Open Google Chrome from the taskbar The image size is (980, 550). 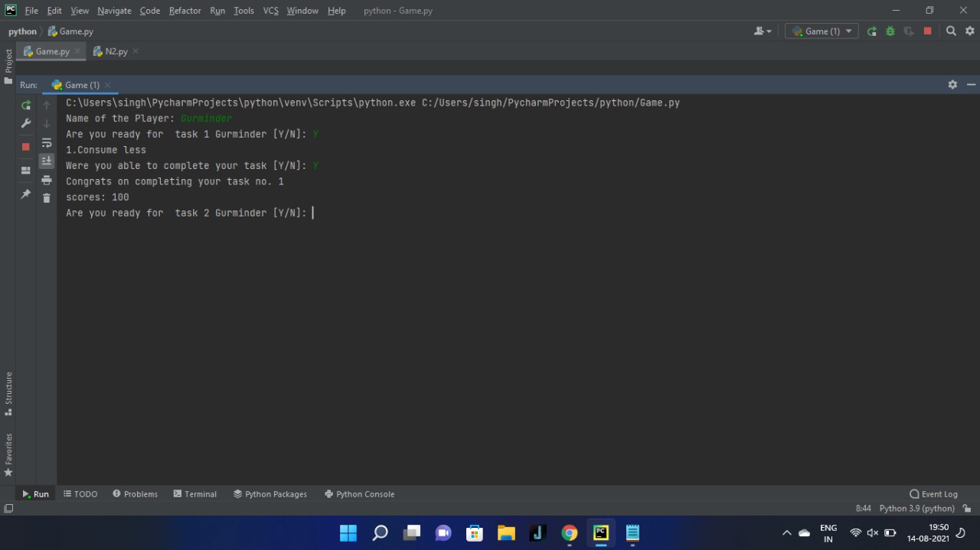569,533
